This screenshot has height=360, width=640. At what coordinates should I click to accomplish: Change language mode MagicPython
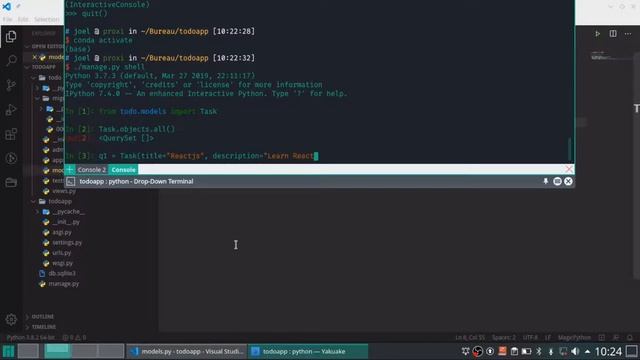coord(574,338)
